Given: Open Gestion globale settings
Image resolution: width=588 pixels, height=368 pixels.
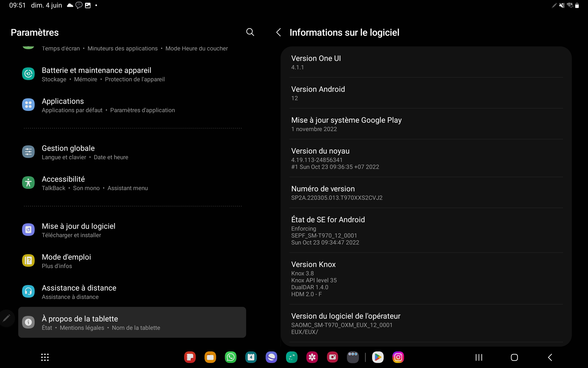Looking at the screenshot, I should (x=132, y=152).
